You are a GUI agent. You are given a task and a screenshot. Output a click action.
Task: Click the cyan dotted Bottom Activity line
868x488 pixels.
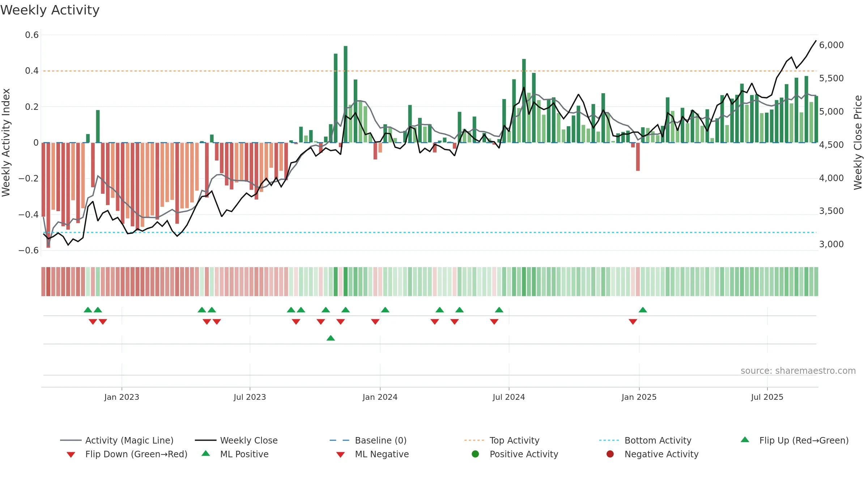click(430, 232)
